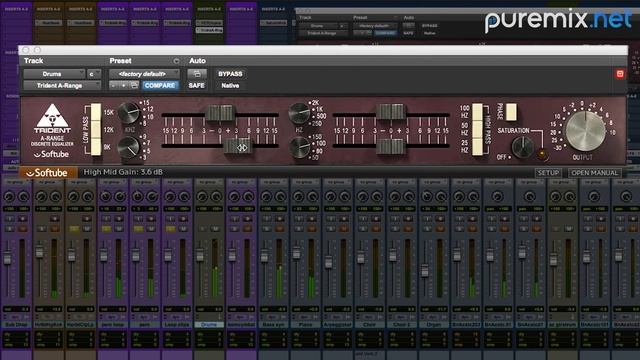
Task: Click the large Output gain knob
Action: point(586,131)
